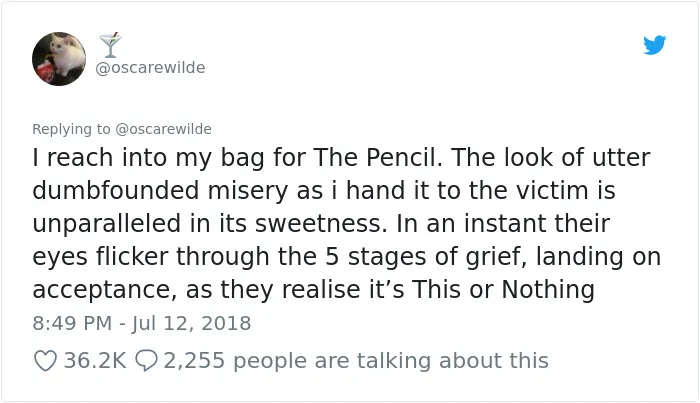
Task: Click the word 'unparalleled' in the tweet text
Action: point(106,224)
